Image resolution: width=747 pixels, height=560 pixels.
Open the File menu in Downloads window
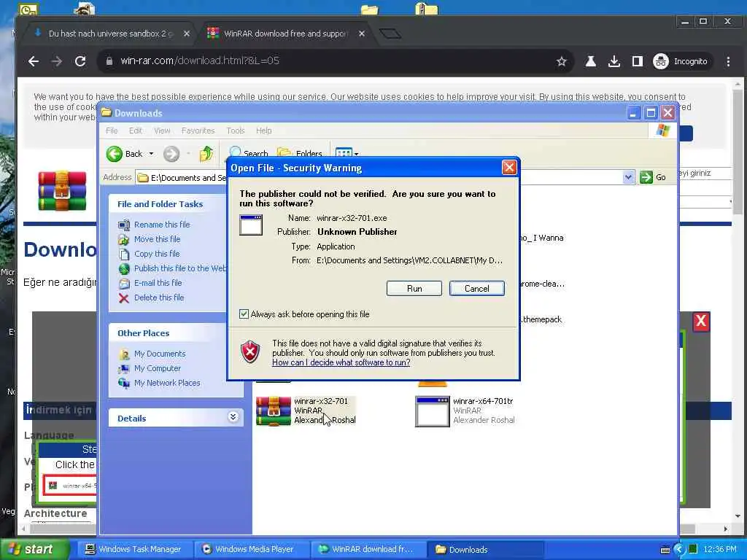[x=112, y=131]
